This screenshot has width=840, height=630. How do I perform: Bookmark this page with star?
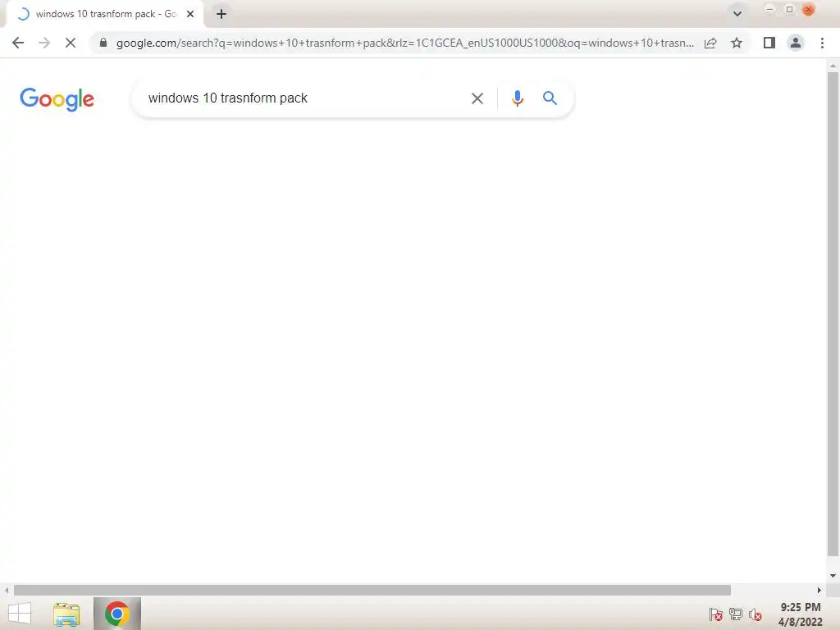(737, 43)
